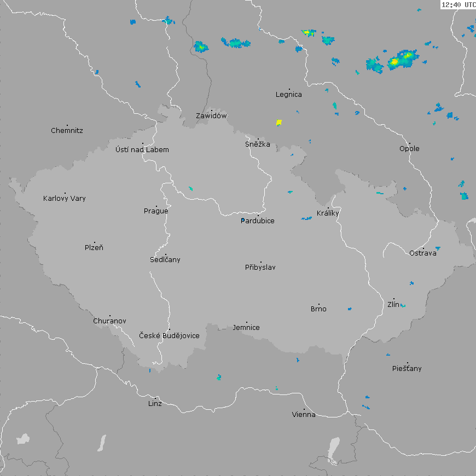
Task: Click the Churanov label
Action: point(109,321)
